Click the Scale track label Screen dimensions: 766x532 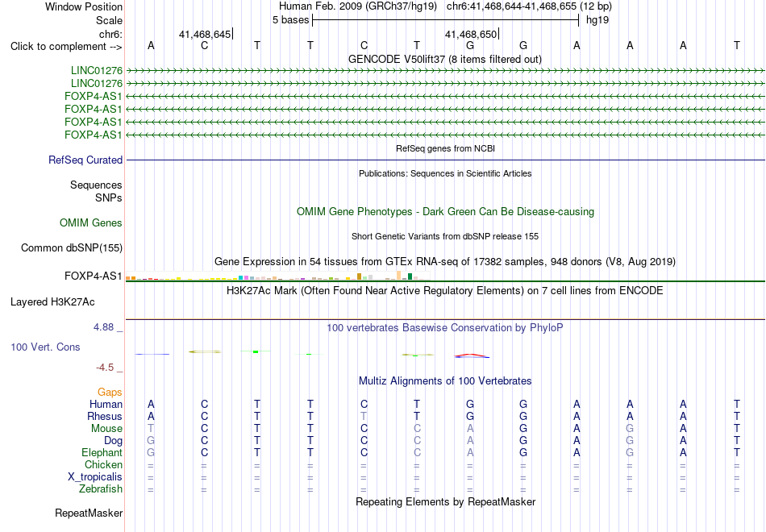click(x=109, y=20)
